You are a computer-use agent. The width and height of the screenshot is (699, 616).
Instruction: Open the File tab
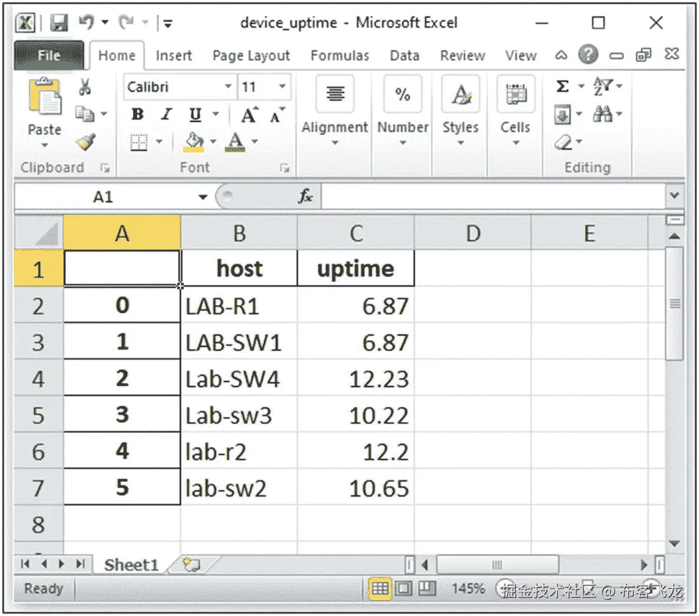pyautogui.click(x=49, y=55)
